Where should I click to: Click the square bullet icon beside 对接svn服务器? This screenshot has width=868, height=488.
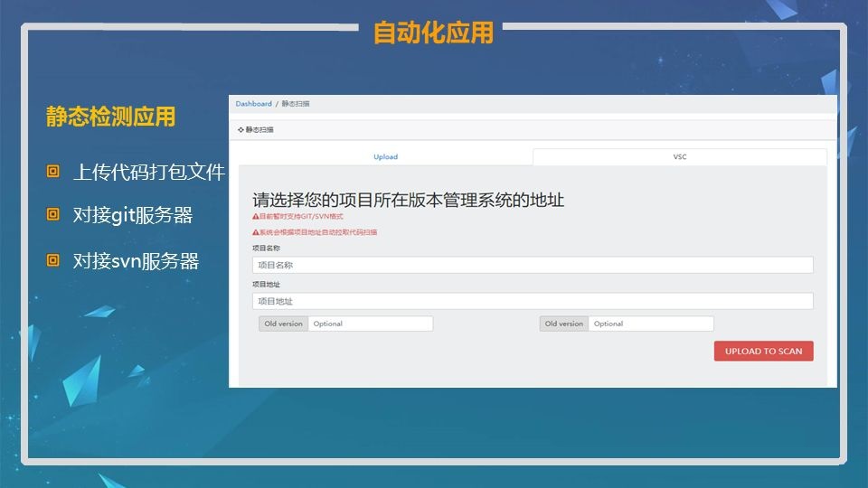(x=53, y=261)
